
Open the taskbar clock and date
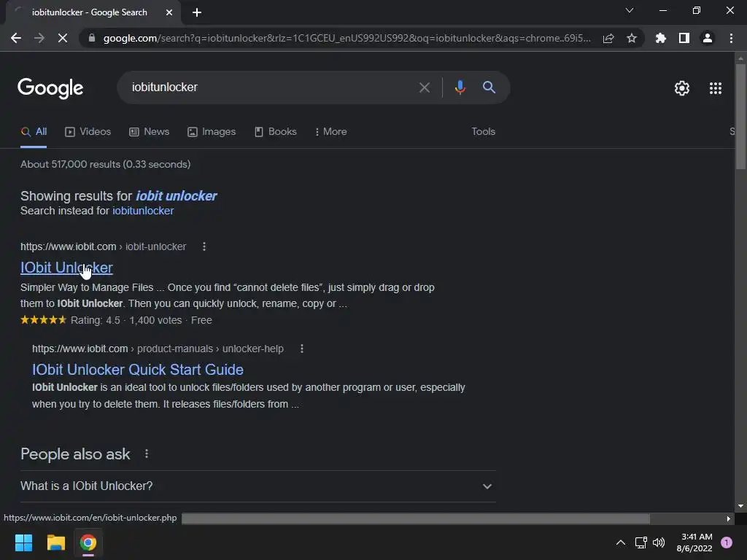(x=694, y=542)
